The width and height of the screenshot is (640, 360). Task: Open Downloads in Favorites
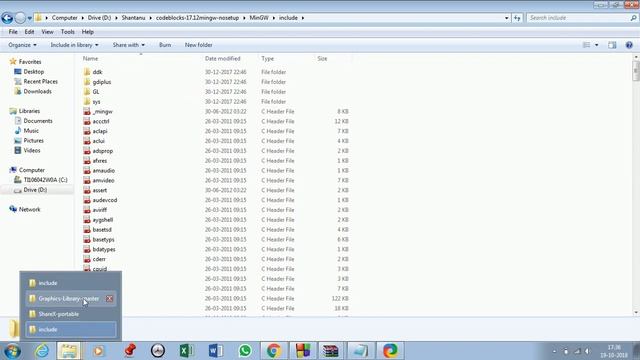click(37, 91)
